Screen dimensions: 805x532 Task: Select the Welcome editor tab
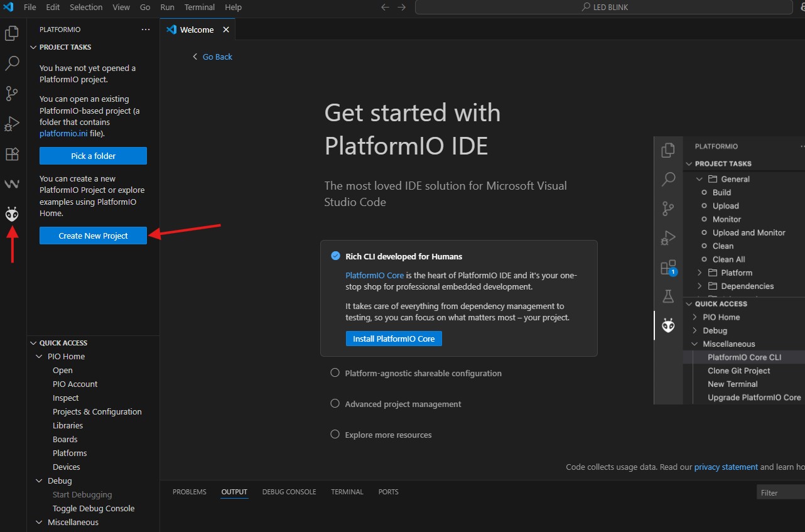[x=198, y=30]
